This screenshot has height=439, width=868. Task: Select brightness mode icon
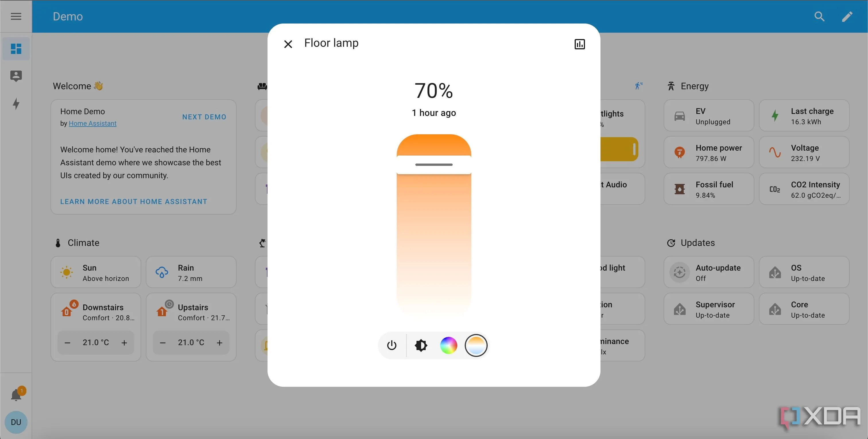(421, 345)
